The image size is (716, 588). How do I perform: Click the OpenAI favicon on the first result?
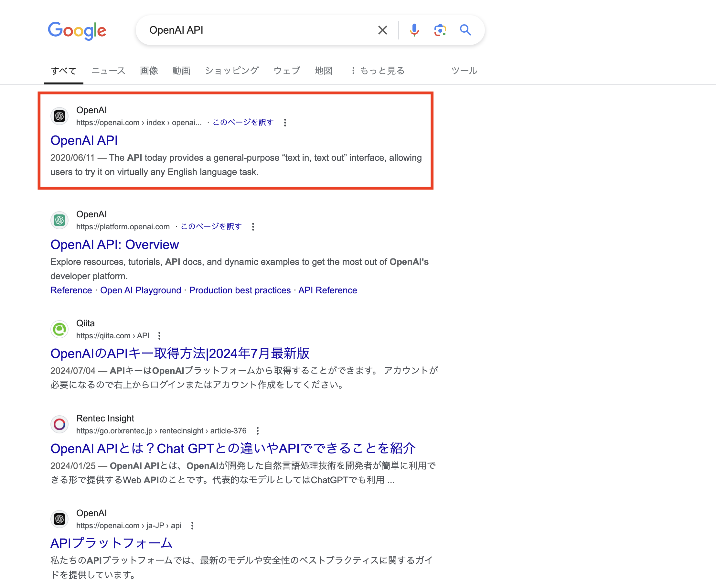tap(59, 116)
